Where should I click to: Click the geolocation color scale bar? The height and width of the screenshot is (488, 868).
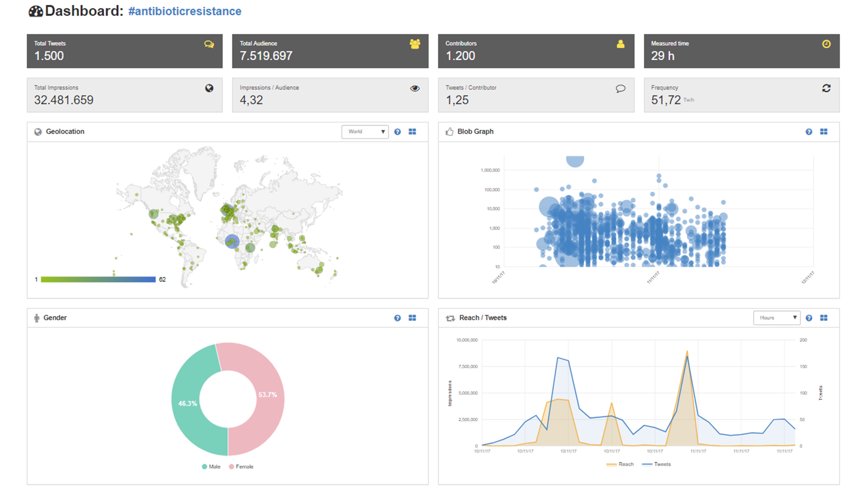point(98,279)
